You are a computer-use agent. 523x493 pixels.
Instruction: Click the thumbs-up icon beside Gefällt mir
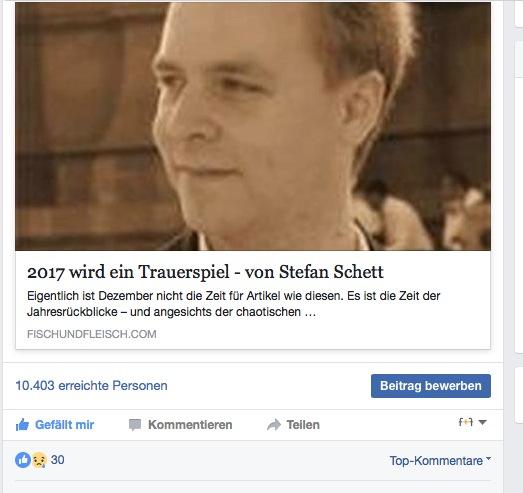pyautogui.click(x=22, y=425)
